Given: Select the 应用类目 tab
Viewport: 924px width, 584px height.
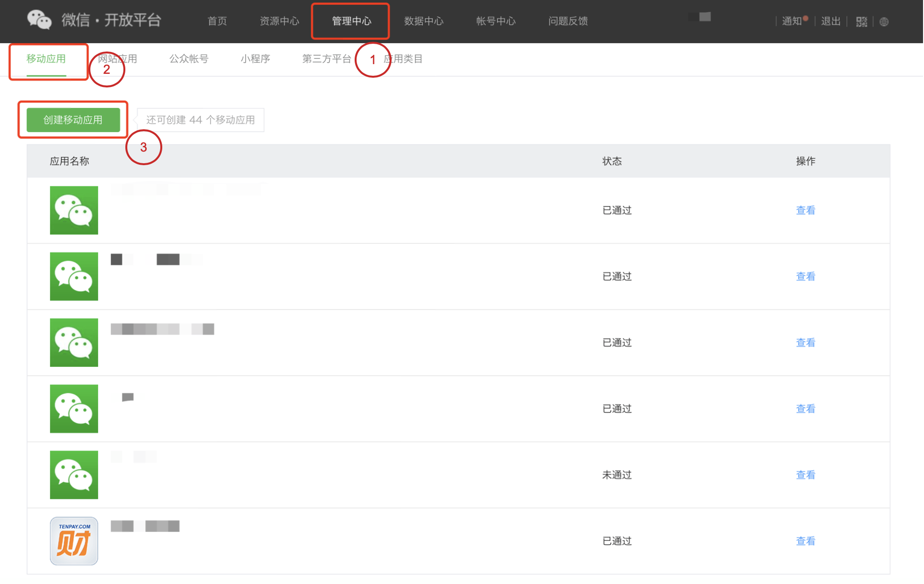Looking at the screenshot, I should point(403,58).
